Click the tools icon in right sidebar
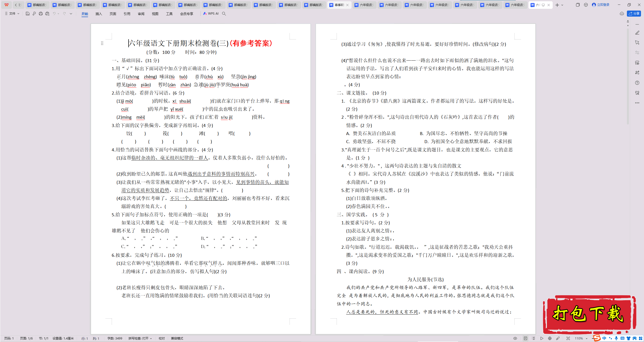 click(x=637, y=73)
